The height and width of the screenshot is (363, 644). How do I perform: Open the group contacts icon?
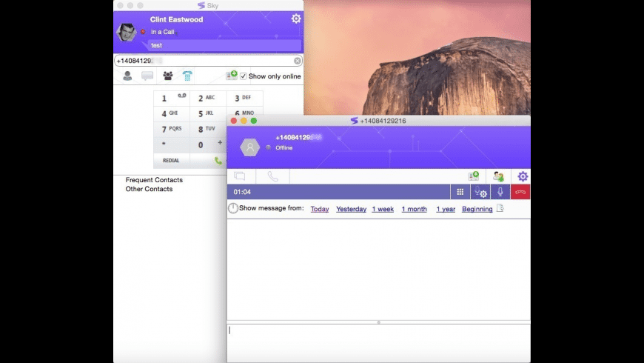click(x=167, y=76)
